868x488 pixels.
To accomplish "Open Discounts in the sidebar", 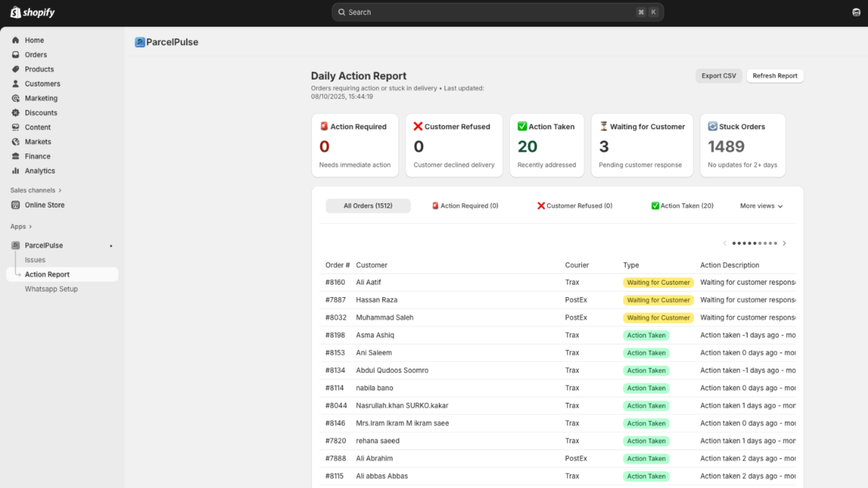I will 41,113.
